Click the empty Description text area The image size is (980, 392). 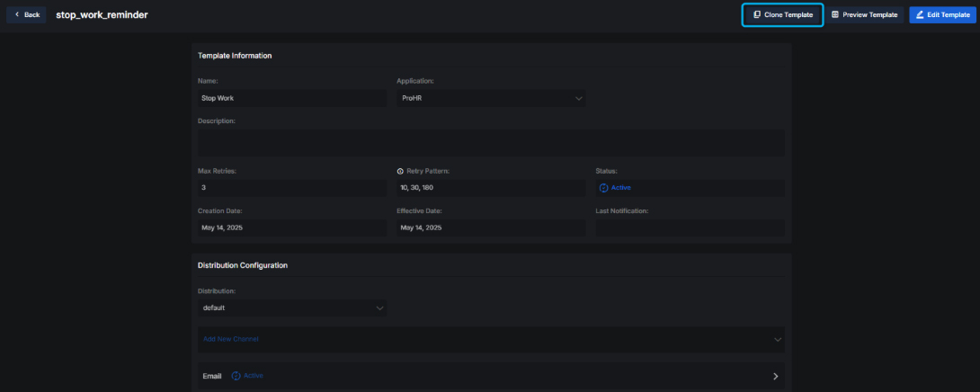(491, 142)
